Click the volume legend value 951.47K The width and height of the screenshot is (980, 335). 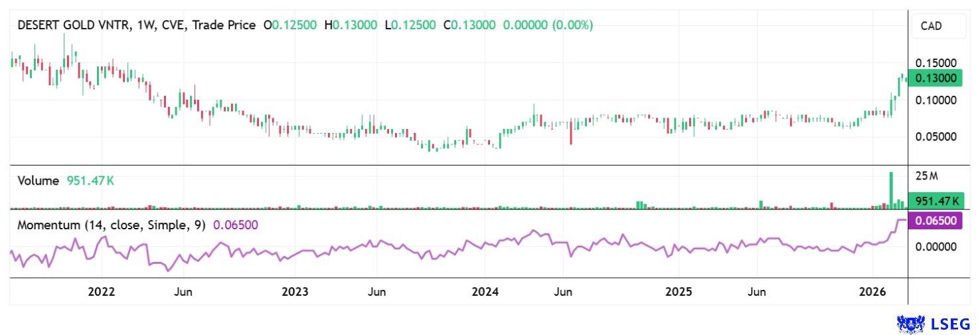click(x=90, y=181)
